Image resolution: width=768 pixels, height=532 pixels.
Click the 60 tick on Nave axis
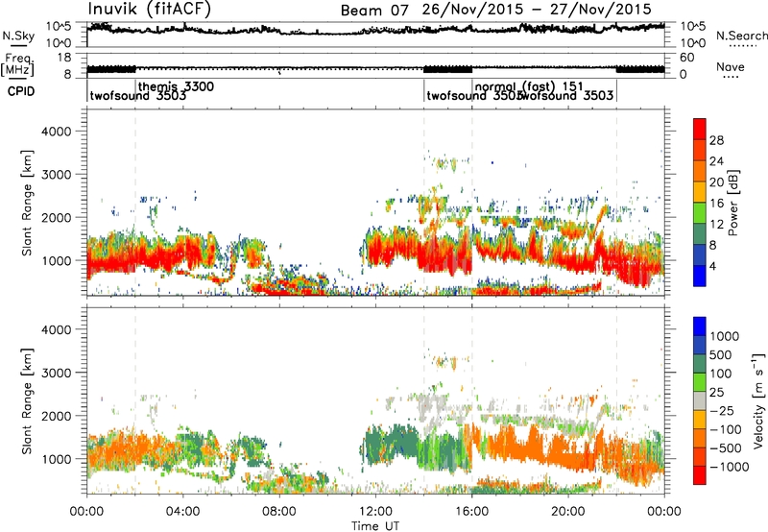tap(686, 58)
